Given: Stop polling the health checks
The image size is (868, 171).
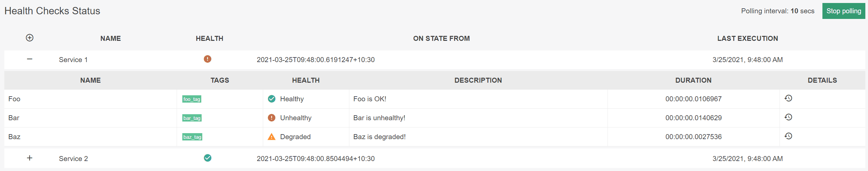Looking at the screenshot, I should [843, 11].
